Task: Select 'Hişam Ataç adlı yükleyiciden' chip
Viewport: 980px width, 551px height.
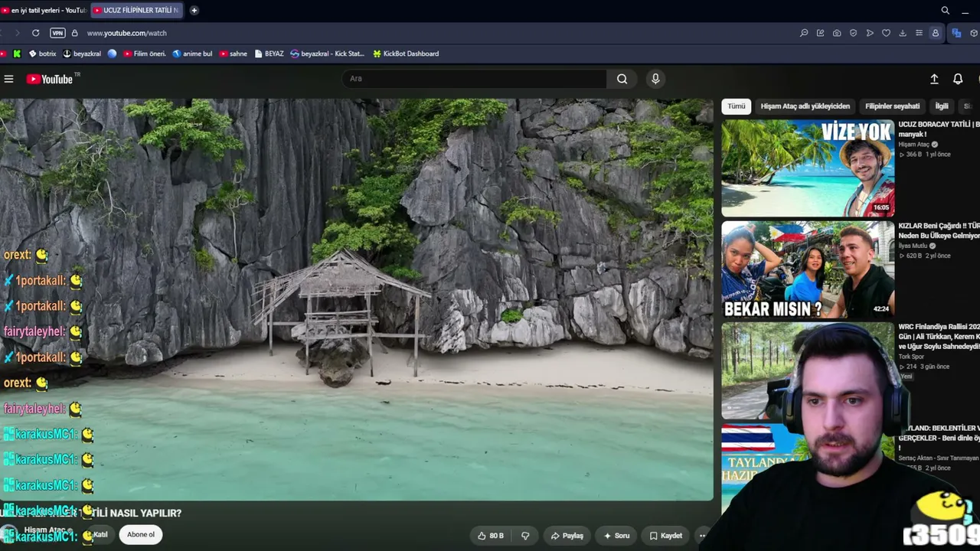Action: (x=805, y=106)
